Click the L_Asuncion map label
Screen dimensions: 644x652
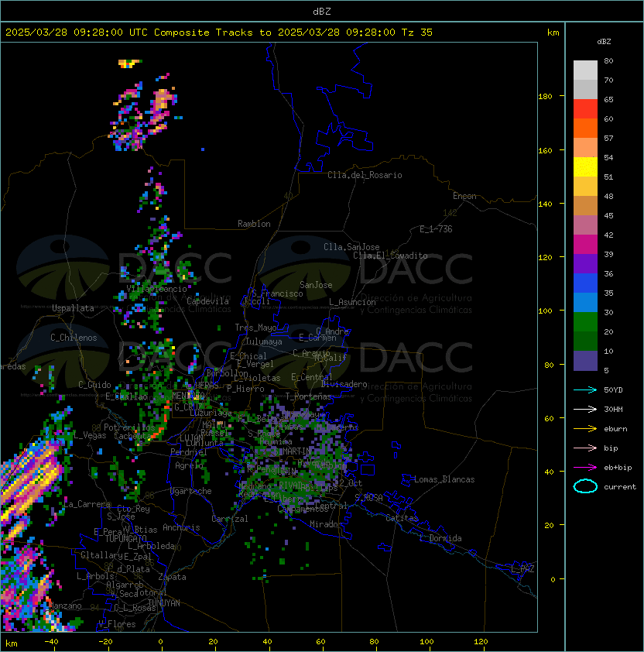pos(352,302)
